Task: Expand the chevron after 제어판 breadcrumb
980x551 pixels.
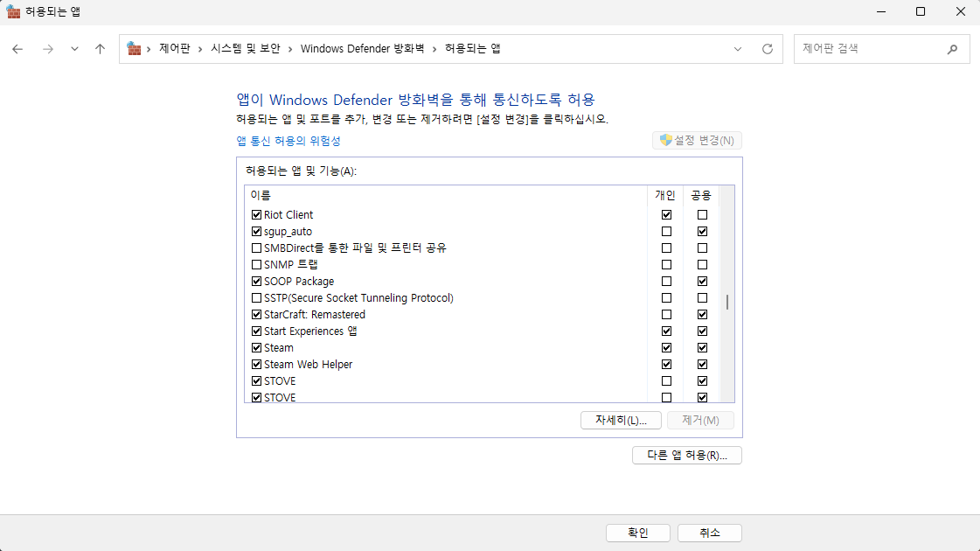Action: tap(200, 49)
